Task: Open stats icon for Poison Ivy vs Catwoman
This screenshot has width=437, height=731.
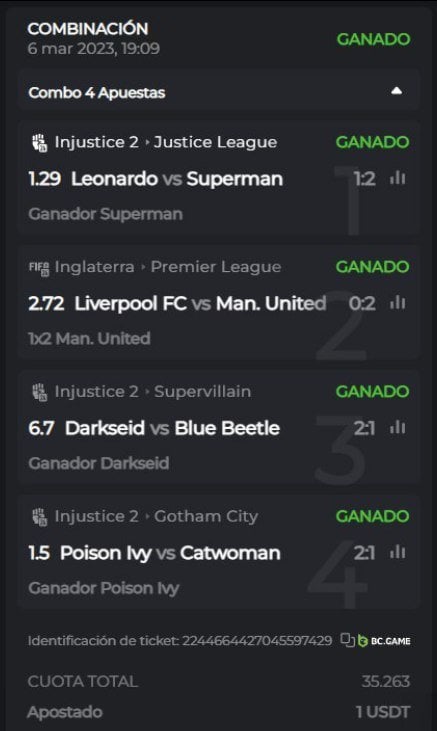Action: 397,552
